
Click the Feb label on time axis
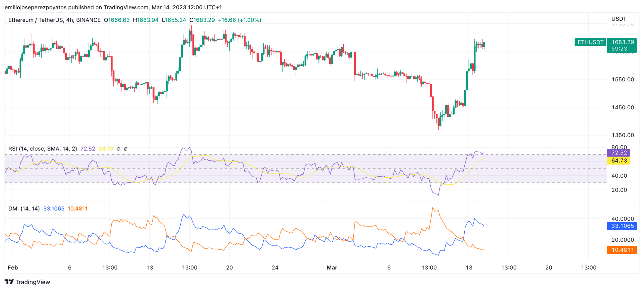(x=13, y=268)
